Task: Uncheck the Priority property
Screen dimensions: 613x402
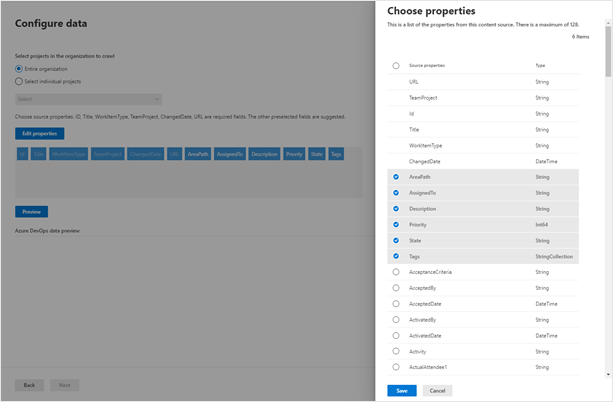Action: (396, 224)
